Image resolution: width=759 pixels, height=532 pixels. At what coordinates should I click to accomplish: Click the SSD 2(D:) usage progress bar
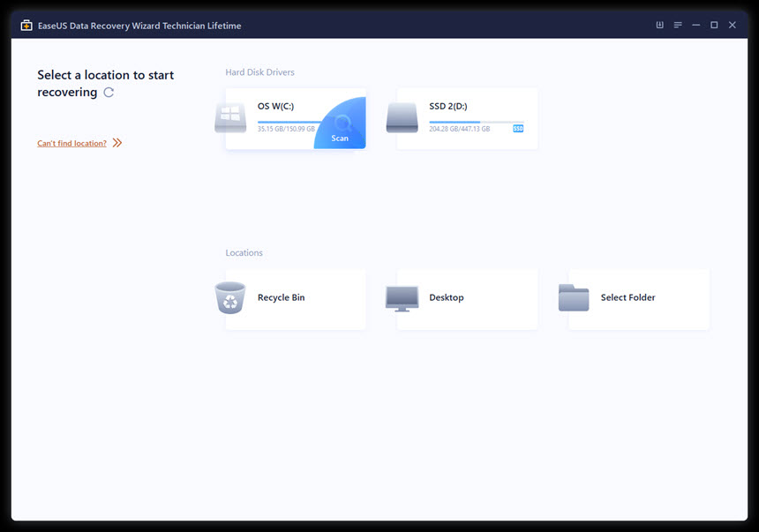[477, 122]
